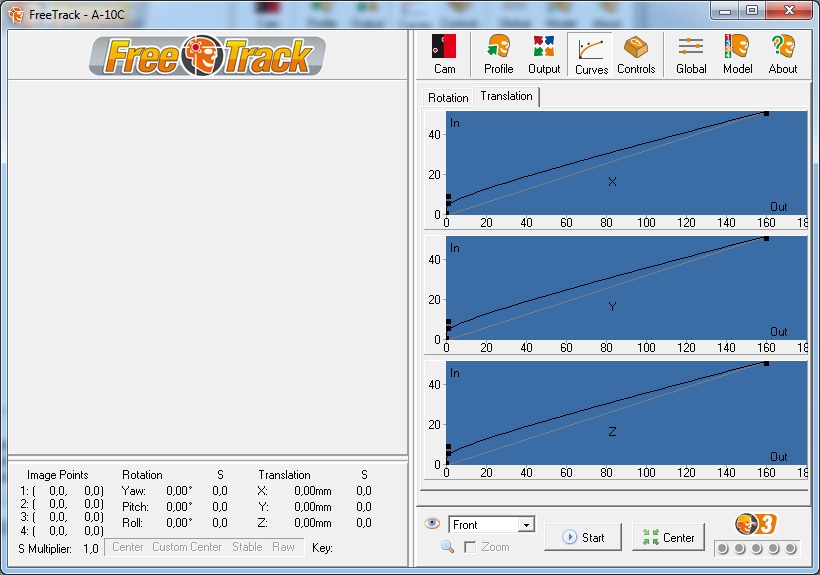Viewport: 820px width, 575px height.
Task: Click the Start tracking button
Action: (x=583, y=537)
